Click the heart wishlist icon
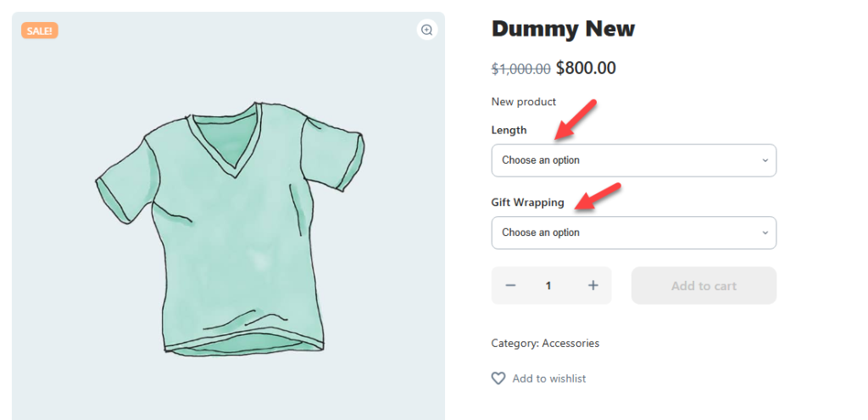 498,378
